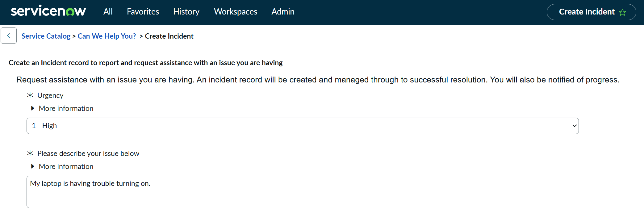Open the Urgency dropdown showing 1 - High
The image size is (644, 218).
tap(303, 126)
